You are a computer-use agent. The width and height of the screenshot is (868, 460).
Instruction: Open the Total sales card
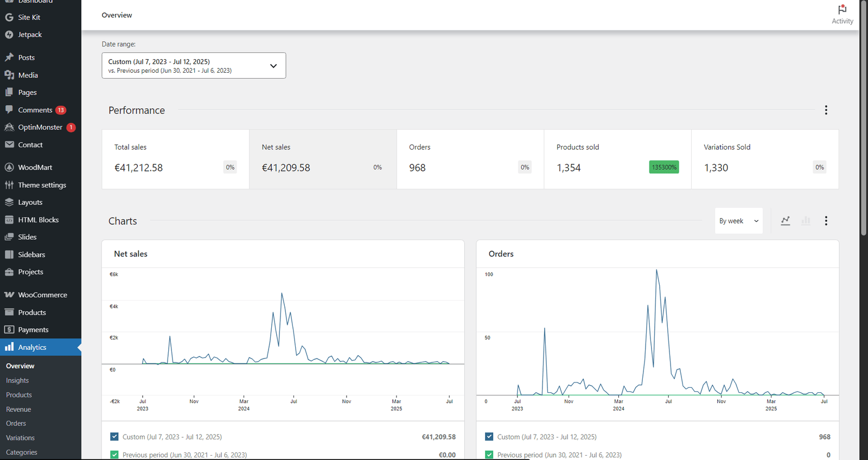coord(176,159)
